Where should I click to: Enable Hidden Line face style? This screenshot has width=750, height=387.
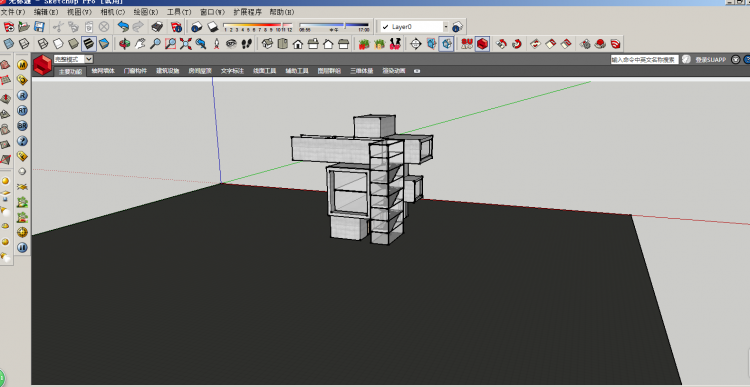tap(58, 44)
